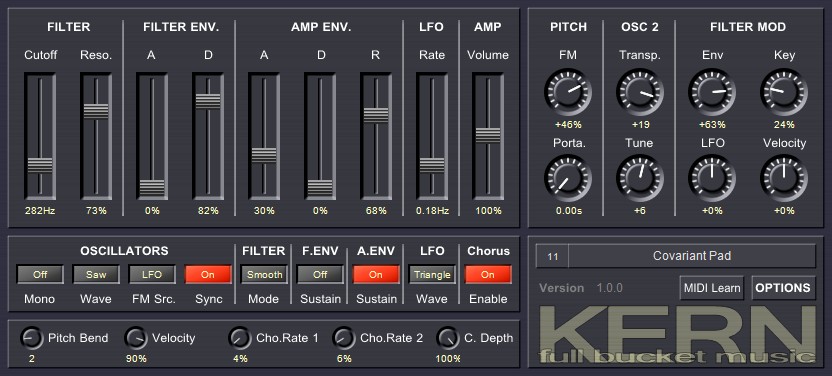Click the Pitch Bend value 2
The height and width of the screenshot is (376, 832).
(x=32, y=358)
